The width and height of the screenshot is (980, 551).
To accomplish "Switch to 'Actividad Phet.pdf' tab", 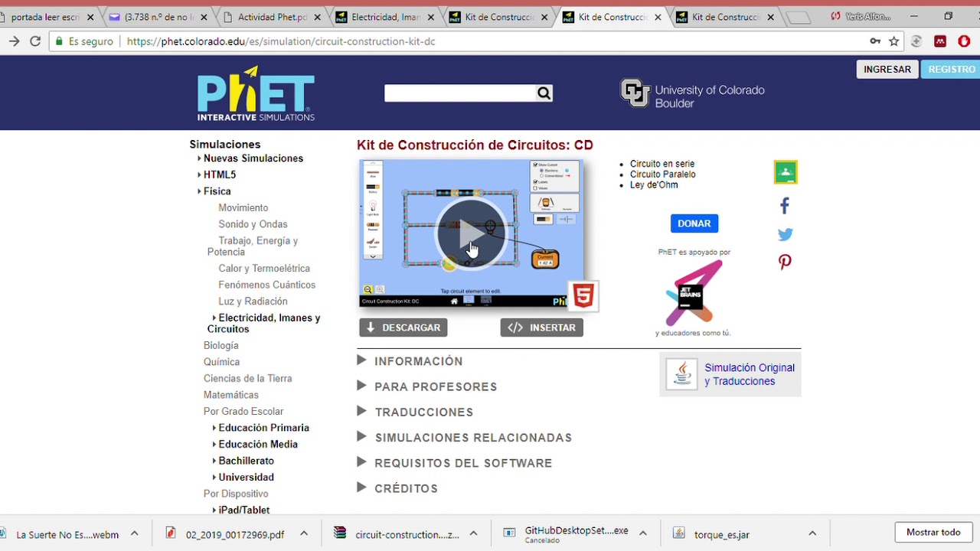I will (x=272, y=17).
